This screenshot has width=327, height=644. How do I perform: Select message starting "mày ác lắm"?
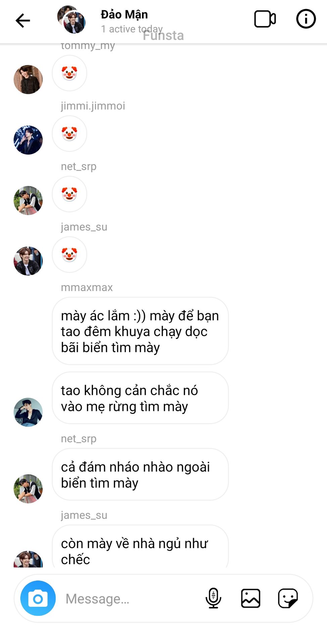click(140, 331)
